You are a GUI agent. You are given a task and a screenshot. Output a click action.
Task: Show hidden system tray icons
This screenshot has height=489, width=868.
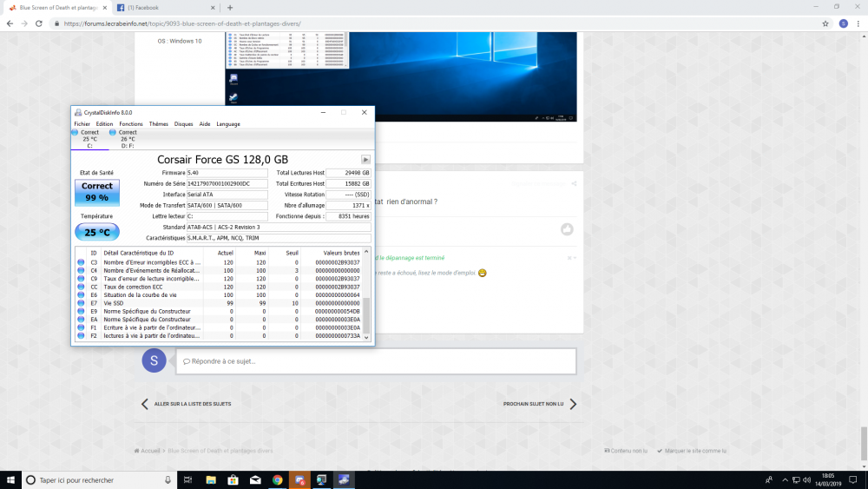[785, 479]
